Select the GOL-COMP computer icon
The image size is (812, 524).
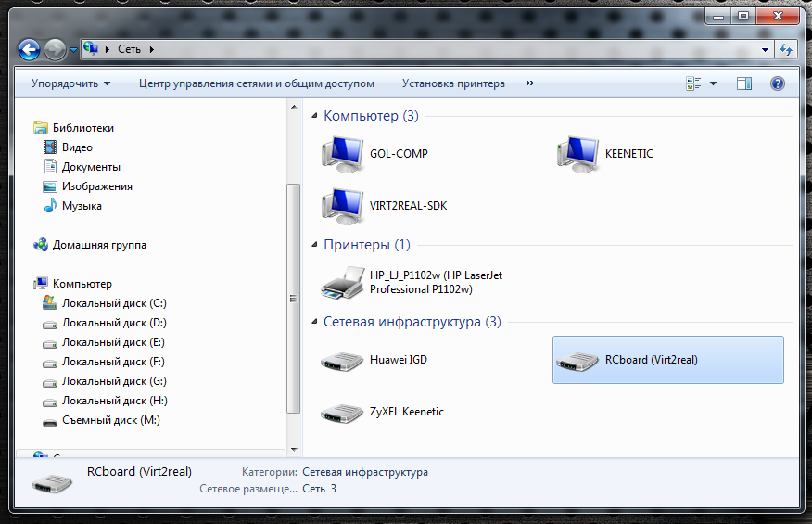click(x=342, y=154)
